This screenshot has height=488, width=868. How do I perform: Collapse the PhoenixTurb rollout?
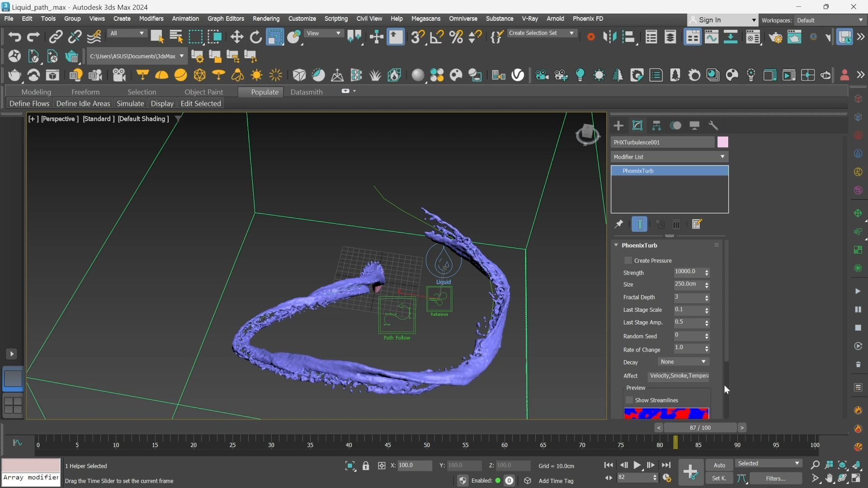click(616, 245)
